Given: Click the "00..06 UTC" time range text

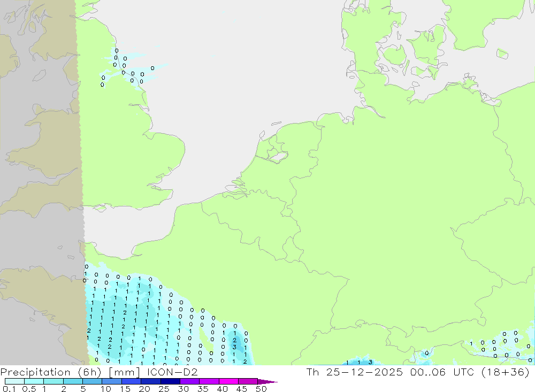Looking at the screenshot, I should (x=442, y=372).
